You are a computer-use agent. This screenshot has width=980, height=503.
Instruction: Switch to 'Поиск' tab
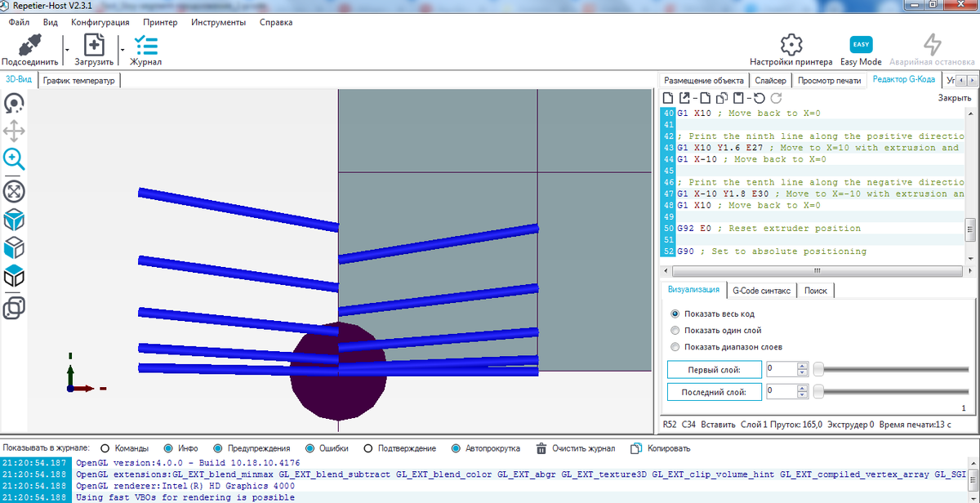(816, 291)
